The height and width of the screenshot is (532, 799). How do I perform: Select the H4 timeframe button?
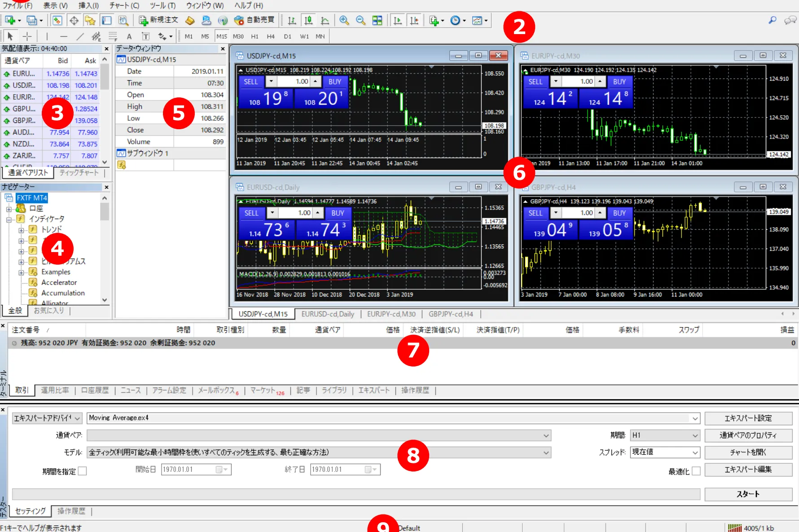pos(270,36)
